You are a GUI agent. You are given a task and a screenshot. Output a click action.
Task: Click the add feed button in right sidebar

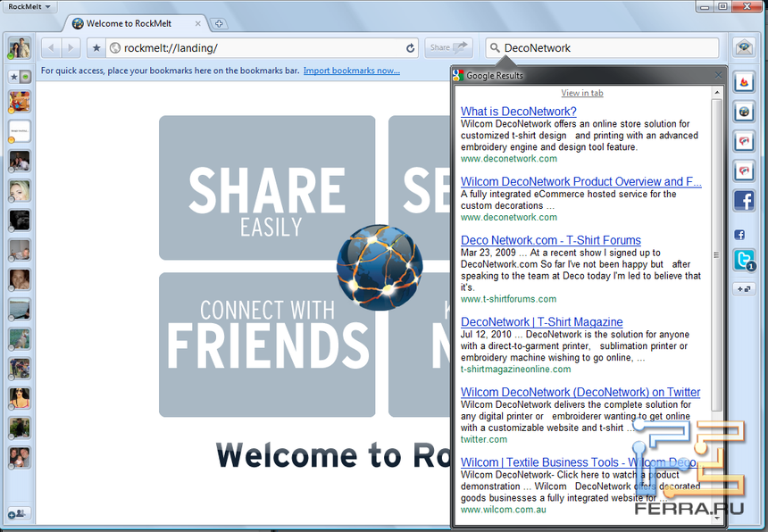[x=743, y=288]
